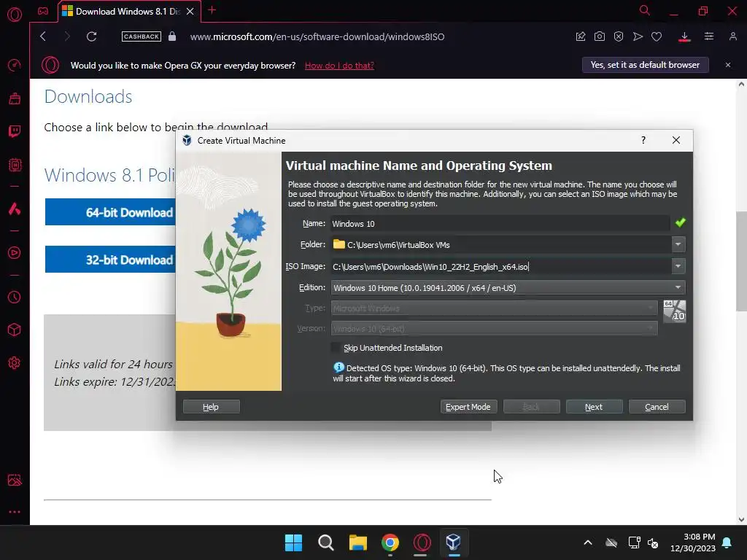Open GX Corner gamepad icon
747x560 pixels.
point(43,11)
